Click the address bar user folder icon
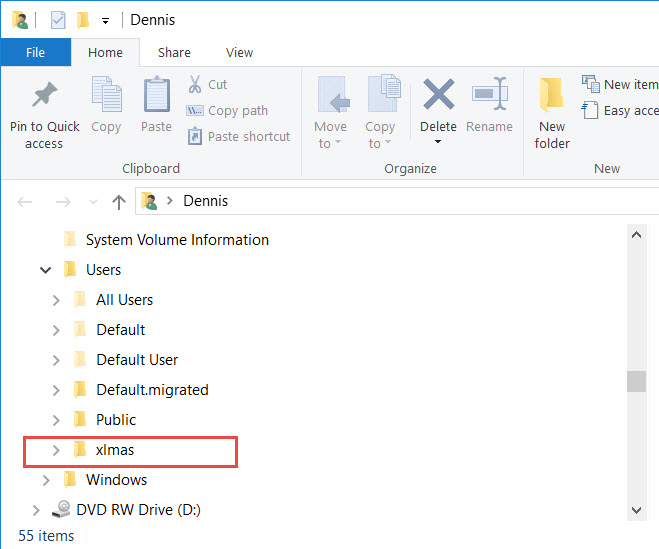This screenshot has height=549, width=659. tap(149, 201)
